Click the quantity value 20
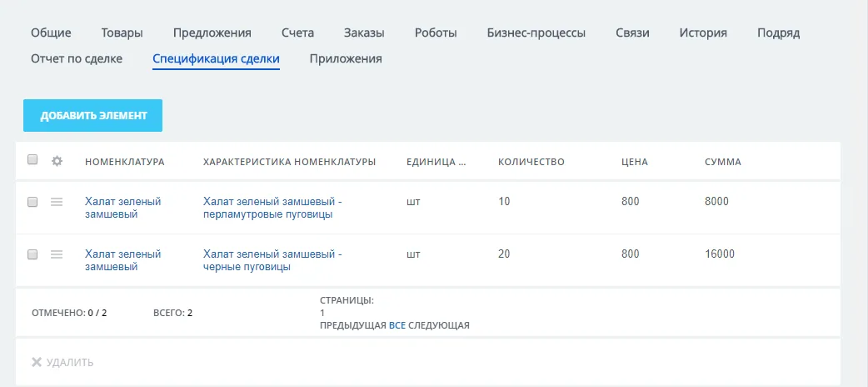This screenshot has width=868, height=387. [x=504, y=254]
